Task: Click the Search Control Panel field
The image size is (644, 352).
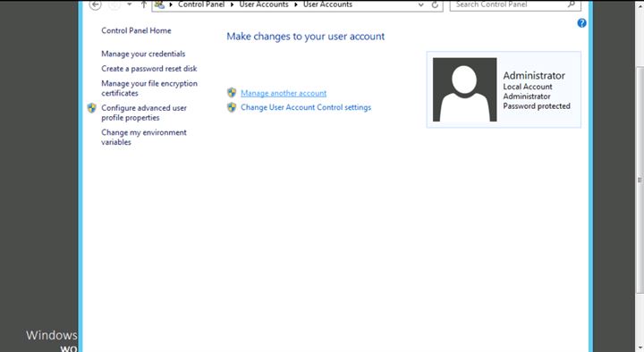Action: 515,5
